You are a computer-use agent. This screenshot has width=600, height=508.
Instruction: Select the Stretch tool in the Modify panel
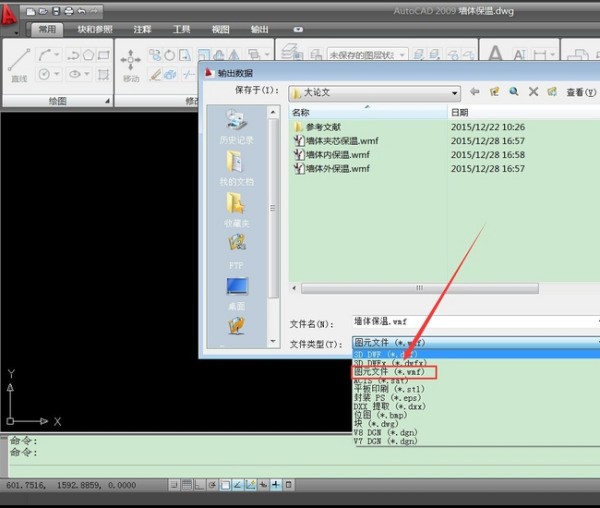point(185,55)
